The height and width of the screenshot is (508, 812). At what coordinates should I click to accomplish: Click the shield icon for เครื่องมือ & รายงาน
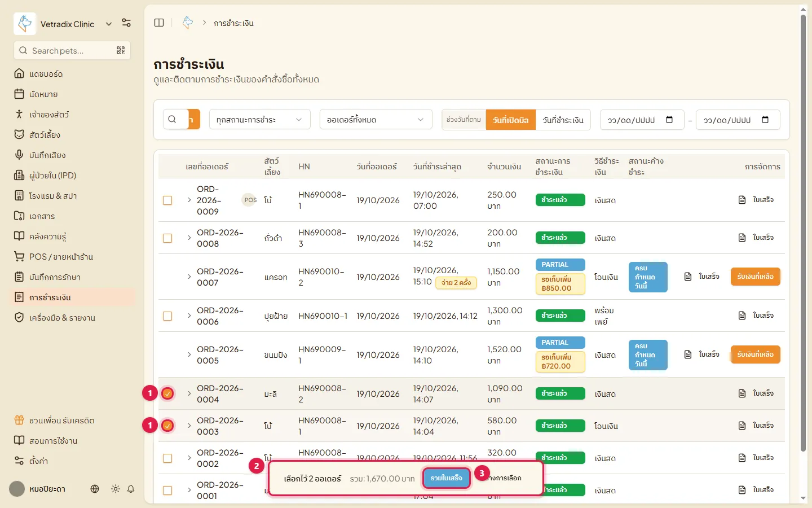point(19,317)
